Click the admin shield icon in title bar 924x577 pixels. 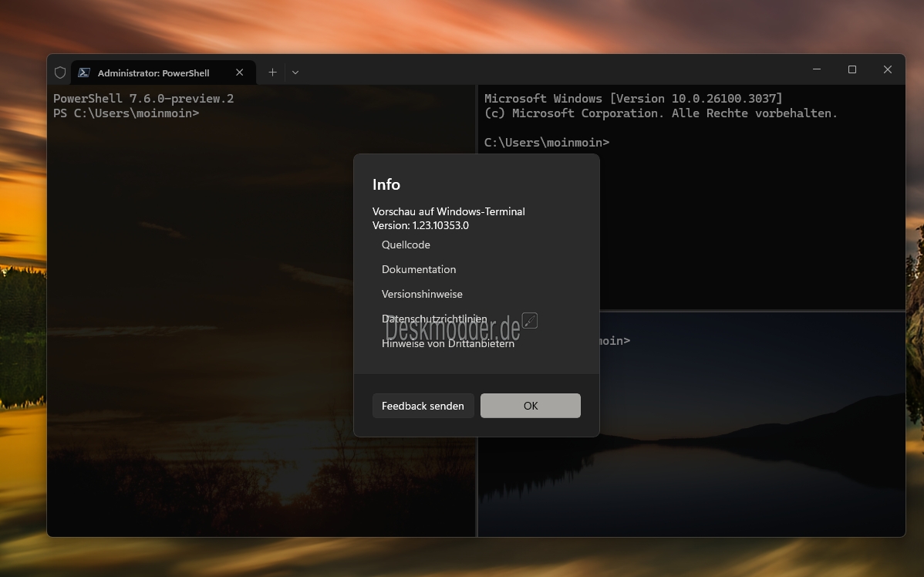pos(60,73)
